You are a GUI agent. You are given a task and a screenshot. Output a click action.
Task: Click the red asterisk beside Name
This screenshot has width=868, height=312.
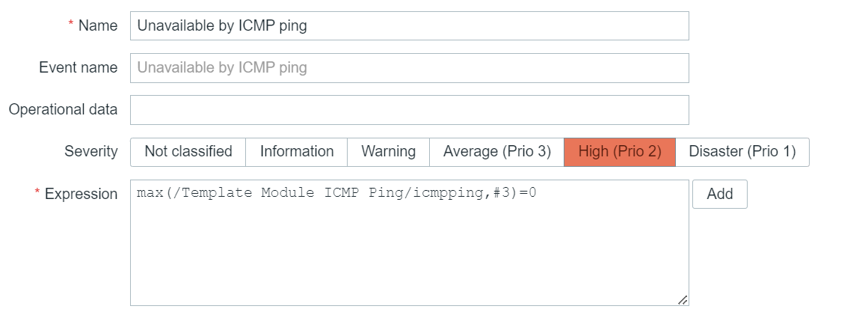click(71, 25)
